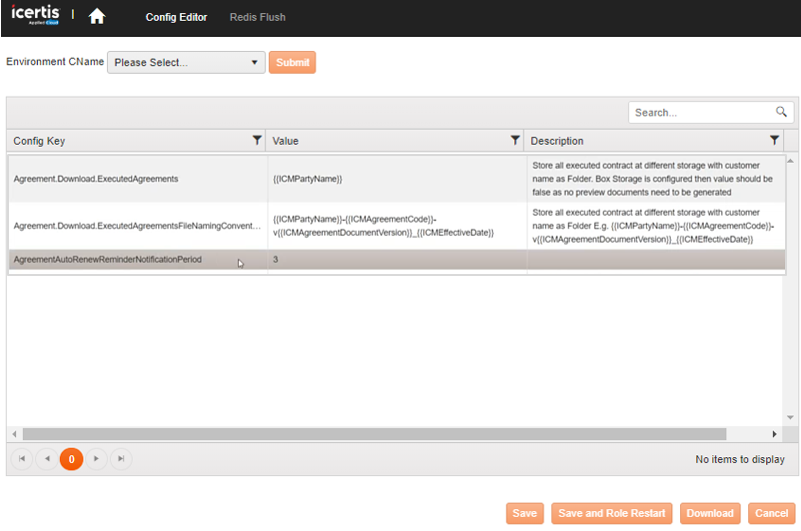Download the configuration
This screenshot has height=531, width=801.
(x=710, y=513)
